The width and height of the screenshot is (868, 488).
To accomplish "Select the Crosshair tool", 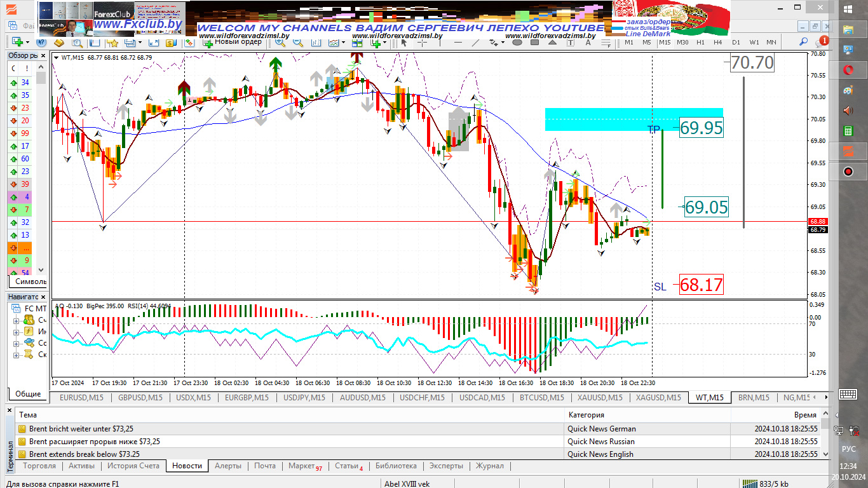I will [422, 43].
